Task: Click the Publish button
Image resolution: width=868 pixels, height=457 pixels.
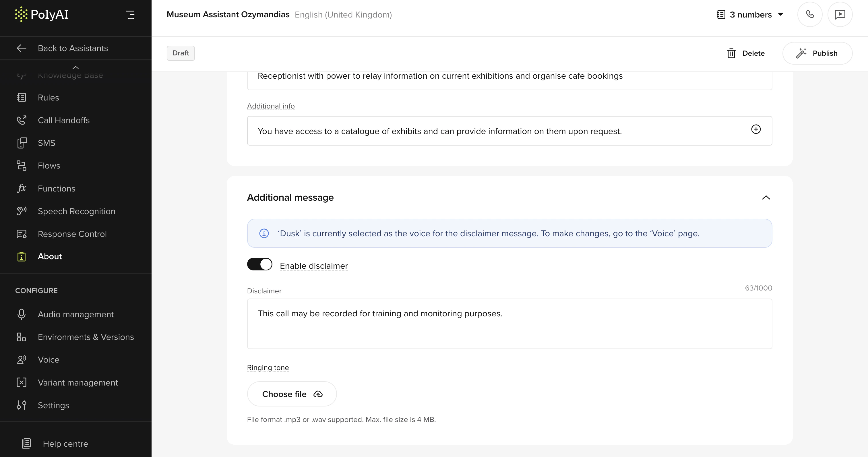Action: click(x=817, y=53)
